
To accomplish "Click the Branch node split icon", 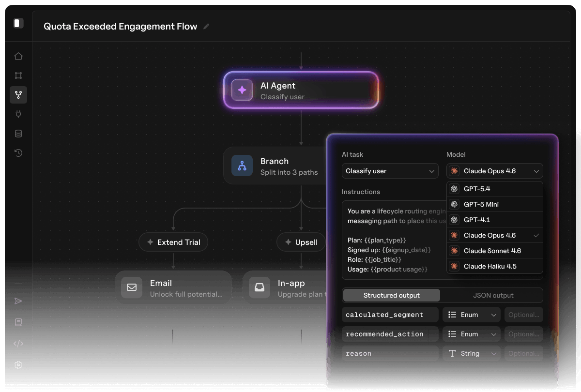I will 242,166.
